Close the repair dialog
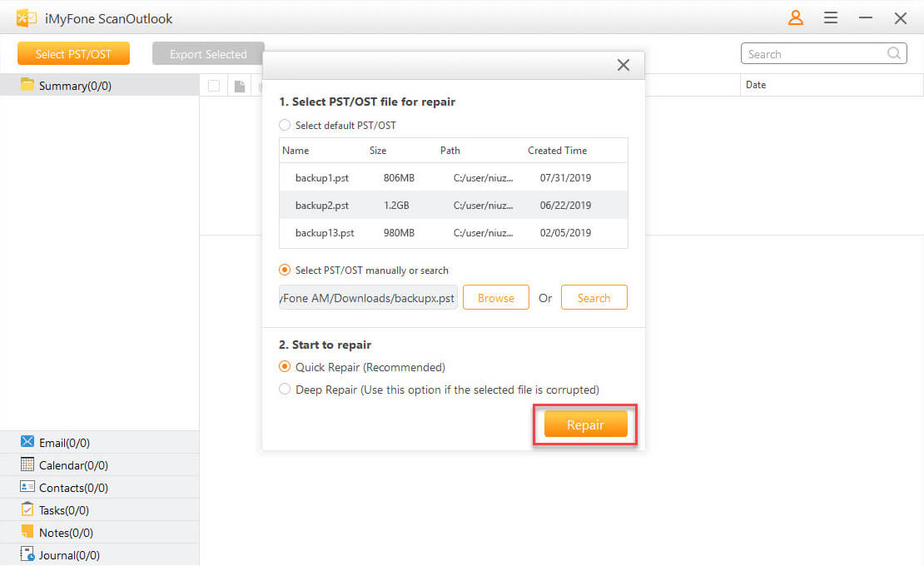This screenshot has height=566, width=924. pyautogui.click(x=623, y=65)
